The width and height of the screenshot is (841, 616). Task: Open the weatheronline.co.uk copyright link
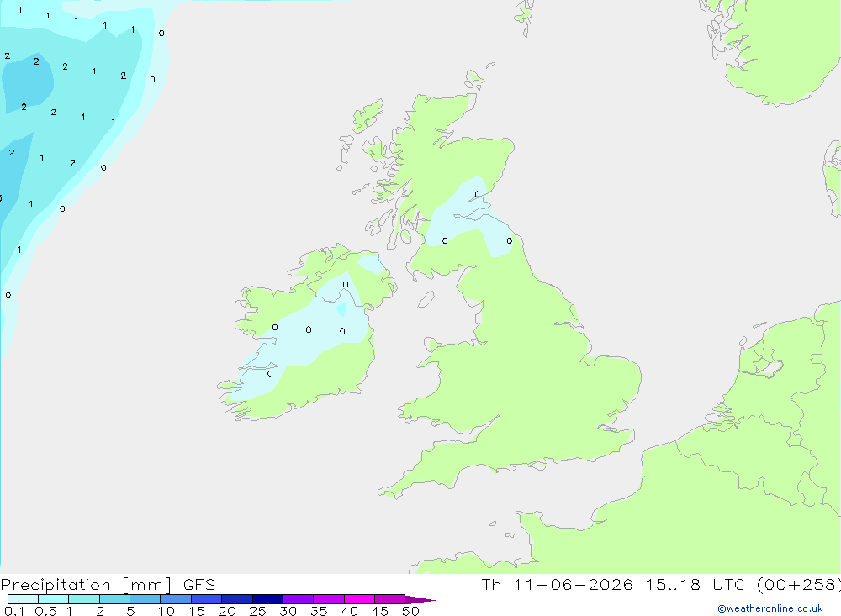pos(770,608)
